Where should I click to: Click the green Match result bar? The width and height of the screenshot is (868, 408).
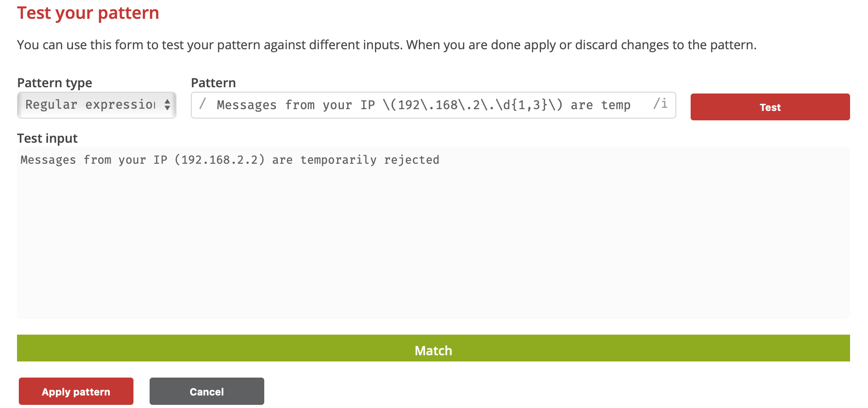pyautogui.click(x=433, y=350)
